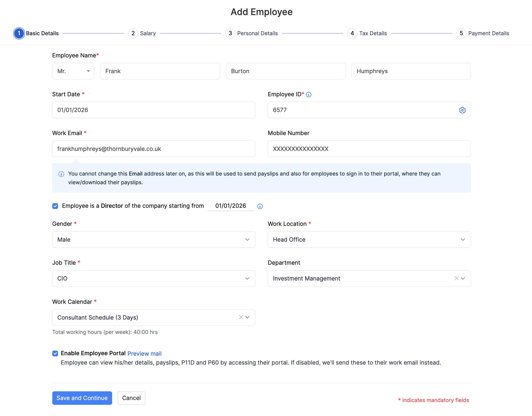532x416 pixels.
Task: Open Department dropdown chevron
Action: tap(463, 278)
